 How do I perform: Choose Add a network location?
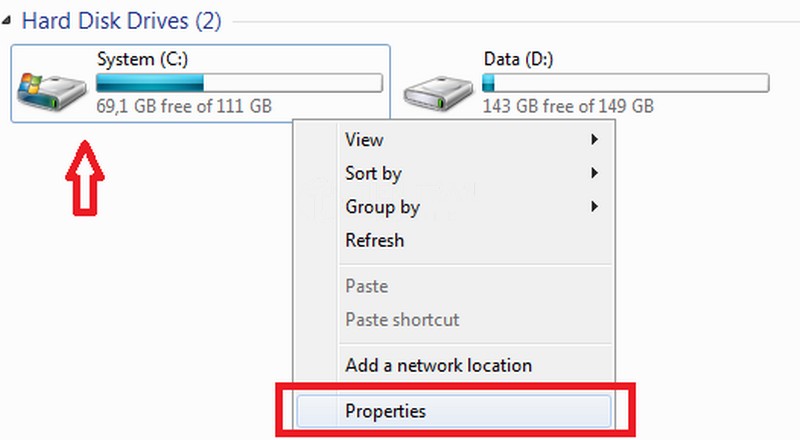pyautogui.click(x=438, y=365)
